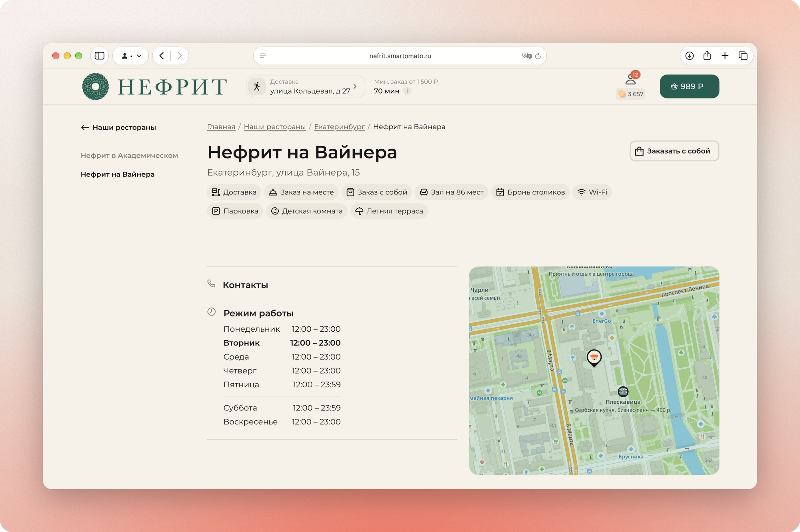Click the Бронь столиков tag
This screenshot has width=800, height=532.
tap(530, 192)
